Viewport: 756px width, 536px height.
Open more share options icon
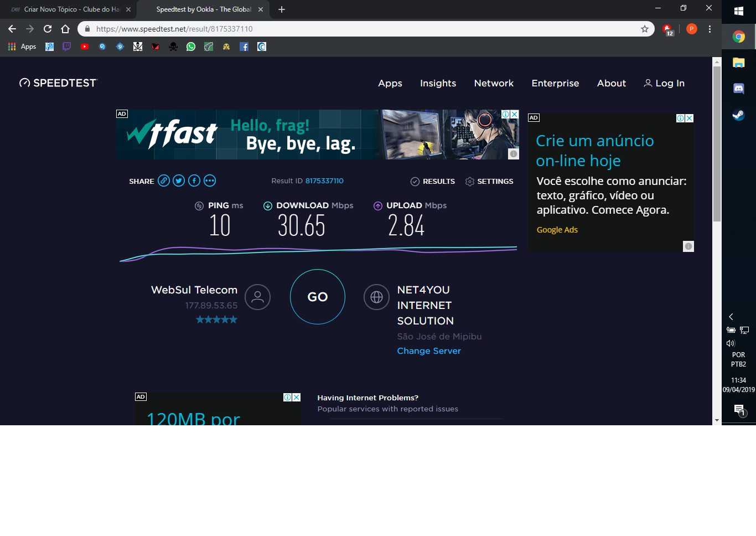coord(210,181)
